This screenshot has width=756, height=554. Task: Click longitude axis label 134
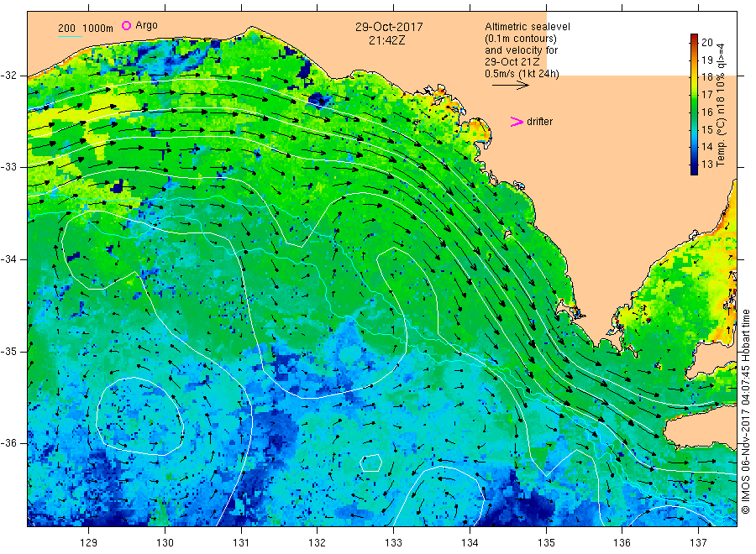point(470,542)
